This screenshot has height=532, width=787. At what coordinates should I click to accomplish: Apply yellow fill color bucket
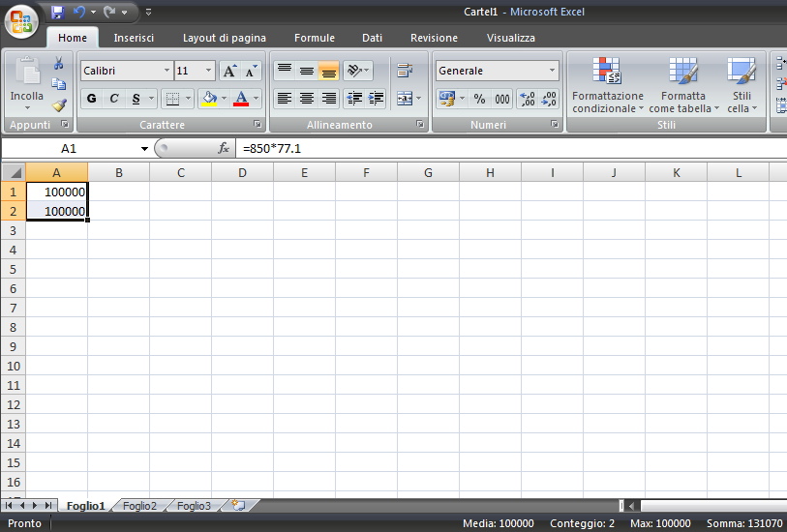point(209,99)
